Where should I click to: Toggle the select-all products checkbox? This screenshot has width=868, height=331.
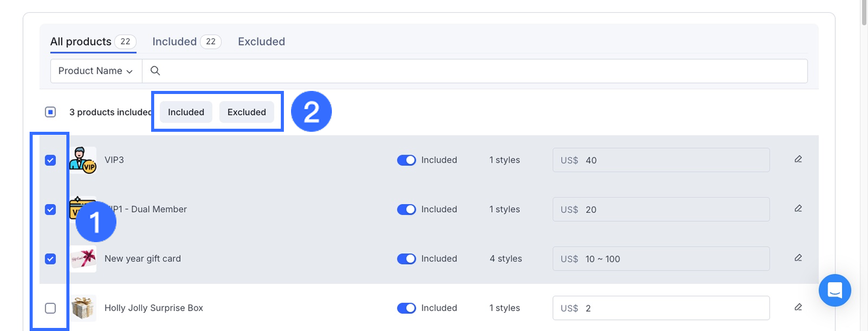(x=51, y=112)
